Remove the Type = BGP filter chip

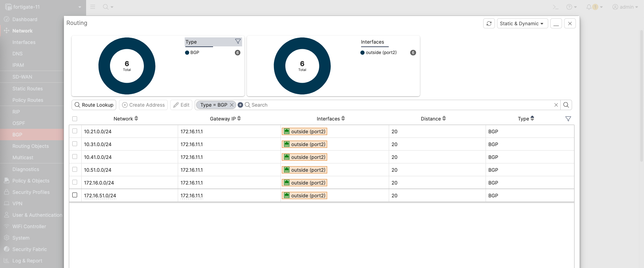(x=232, y=105)
